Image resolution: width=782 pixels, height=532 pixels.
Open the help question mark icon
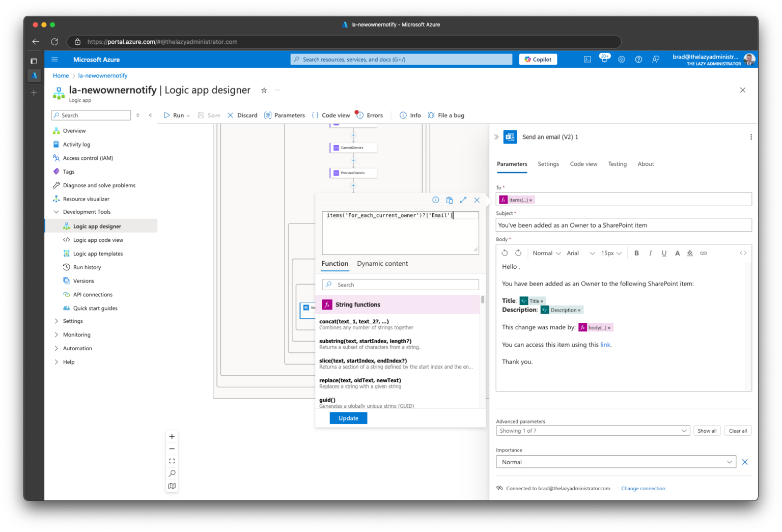tap(638, 60)
